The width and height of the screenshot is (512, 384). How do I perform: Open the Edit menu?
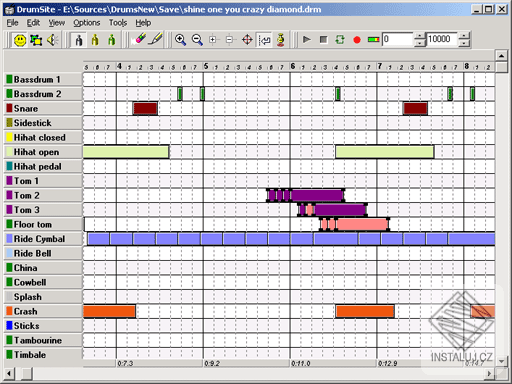(x=33, y=23)
